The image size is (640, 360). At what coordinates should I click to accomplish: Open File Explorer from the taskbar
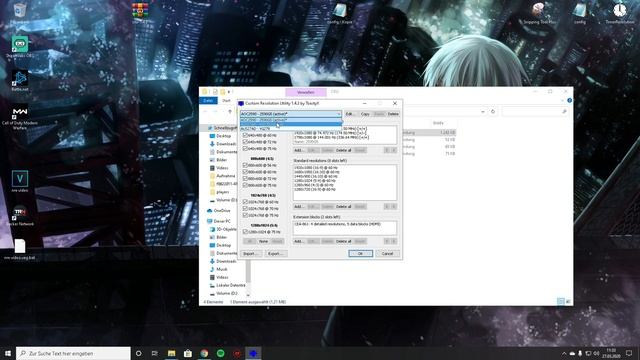point(171,353)
